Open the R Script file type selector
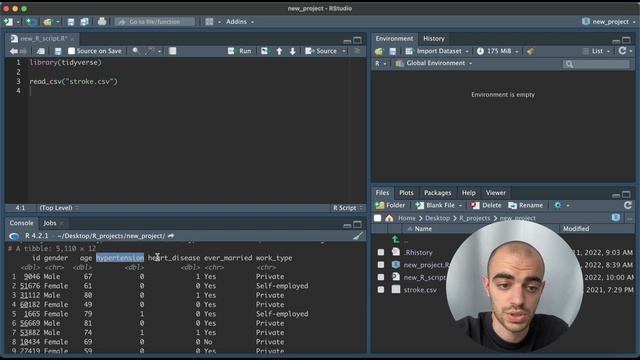Viewport: 640px width, 360px height. coord(348,208)
